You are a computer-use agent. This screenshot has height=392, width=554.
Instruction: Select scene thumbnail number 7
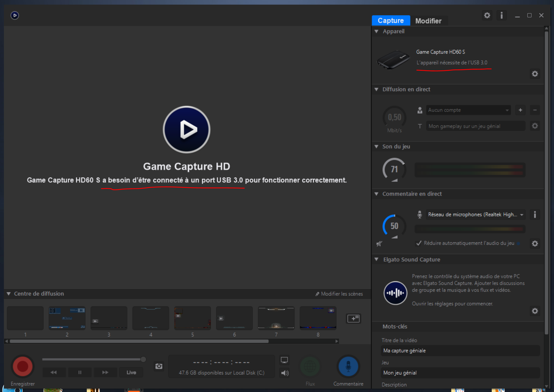[x=276, y=318]
